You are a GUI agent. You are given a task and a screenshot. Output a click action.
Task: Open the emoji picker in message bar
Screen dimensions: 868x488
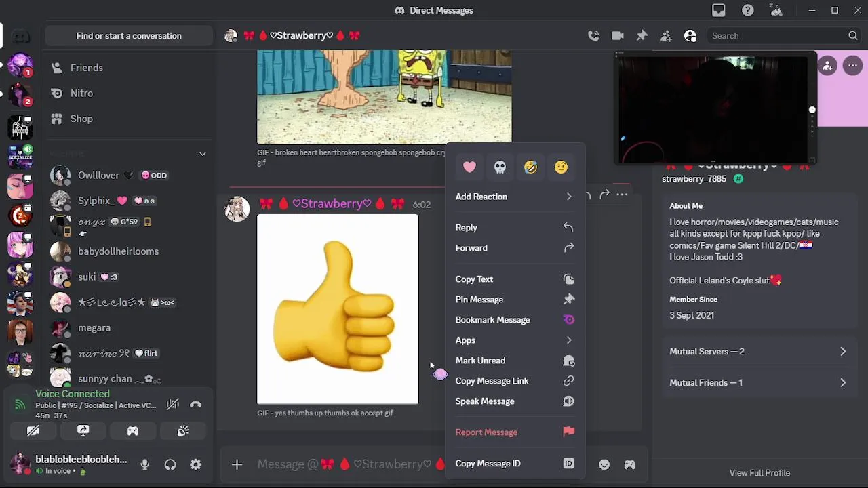coord(604,464)
